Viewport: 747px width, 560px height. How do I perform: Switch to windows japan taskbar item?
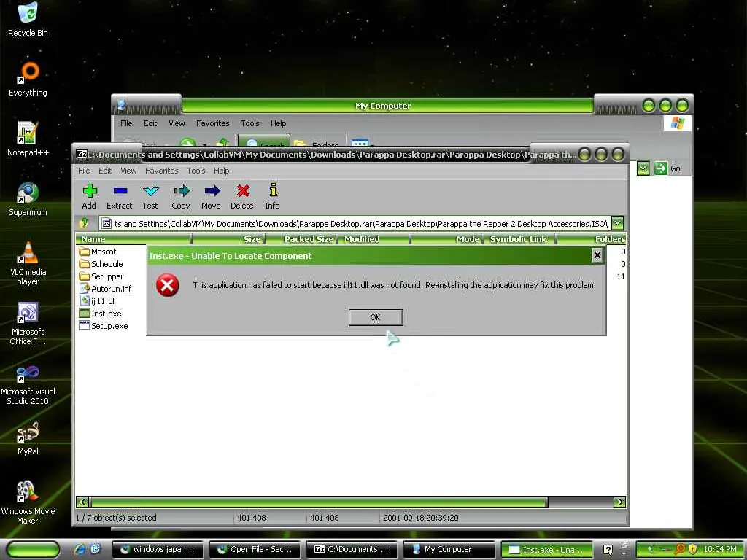pyautogui.click(x=158, y=550)
